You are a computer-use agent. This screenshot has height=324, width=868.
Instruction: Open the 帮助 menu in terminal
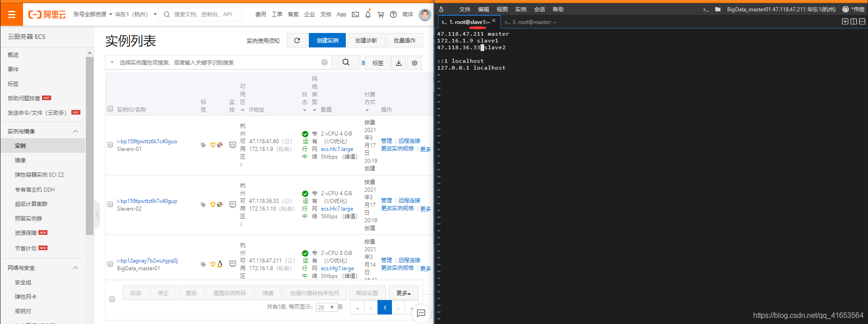(558, 9)
